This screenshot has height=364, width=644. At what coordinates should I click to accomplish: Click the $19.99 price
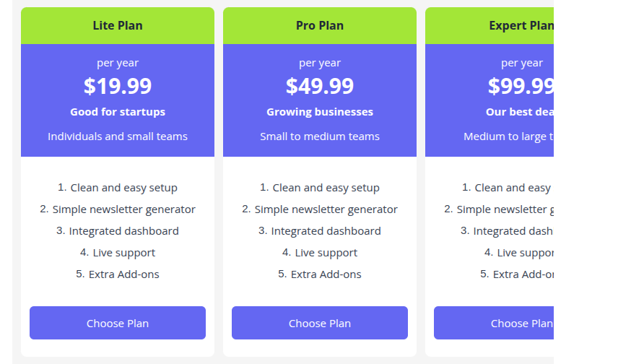click(118, 86)
